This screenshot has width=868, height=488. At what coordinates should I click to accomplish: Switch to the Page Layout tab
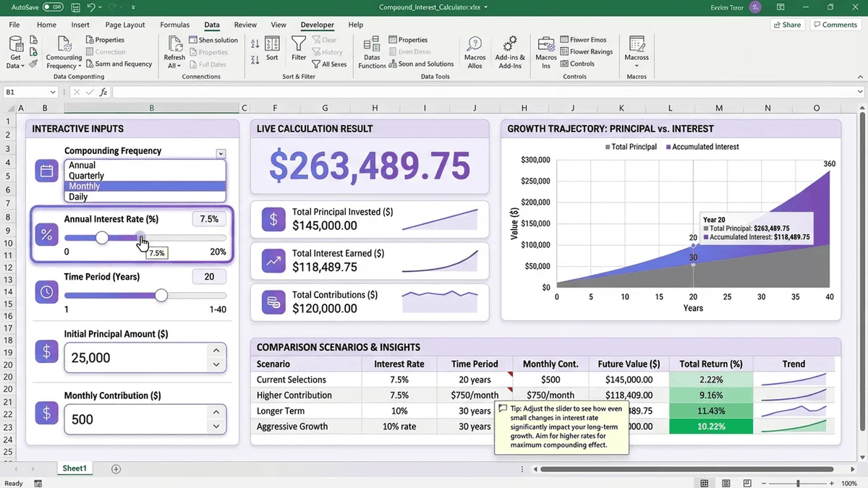pyautogui.click(x=125, y=25)
